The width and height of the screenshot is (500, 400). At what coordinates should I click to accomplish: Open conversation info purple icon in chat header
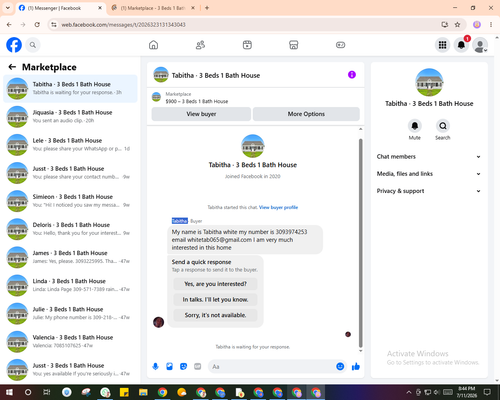coord(352,75)
